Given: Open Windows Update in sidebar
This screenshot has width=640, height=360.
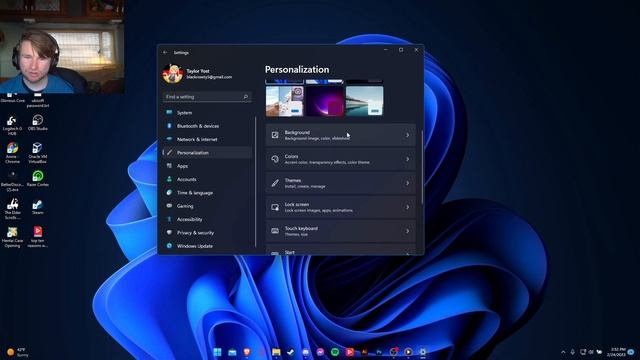Looking at the screenshot, I should pos(207,246).
